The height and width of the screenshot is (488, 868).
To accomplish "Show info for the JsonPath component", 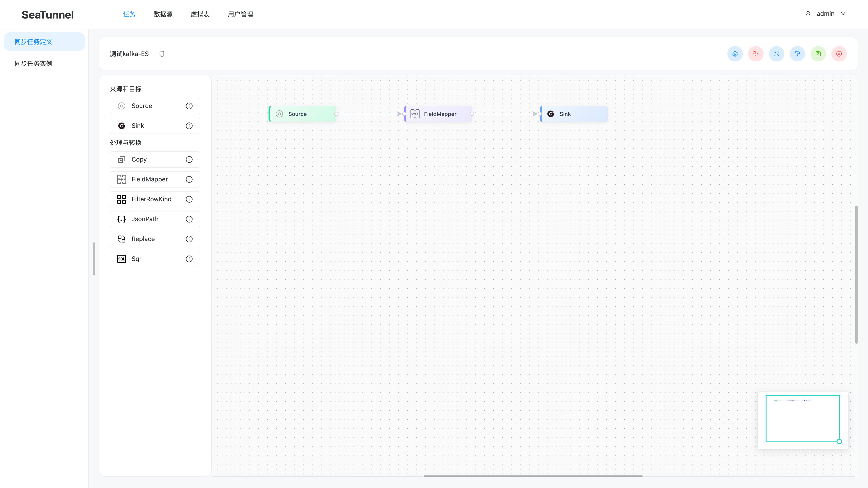I will 189,219.
